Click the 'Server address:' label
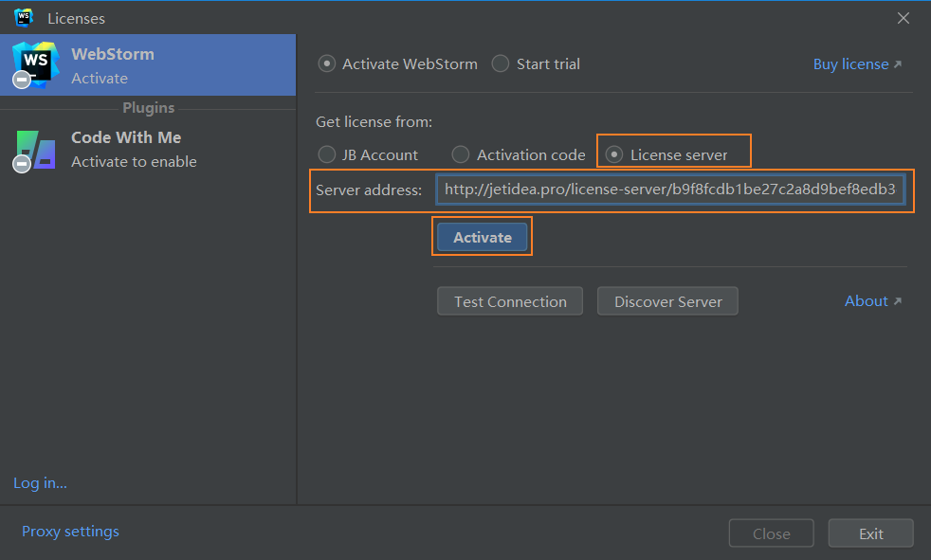This screenshot has width=931, height=560. [369, 190]
